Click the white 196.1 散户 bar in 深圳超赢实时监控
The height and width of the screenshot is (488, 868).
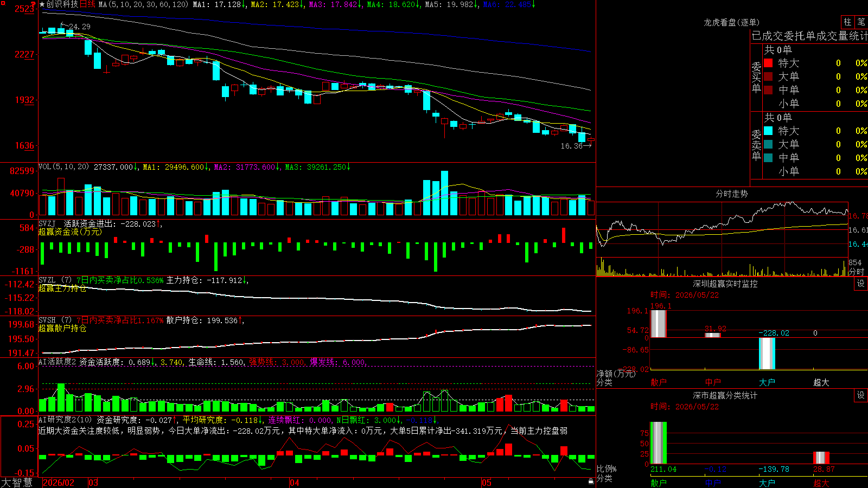point(659,324)
